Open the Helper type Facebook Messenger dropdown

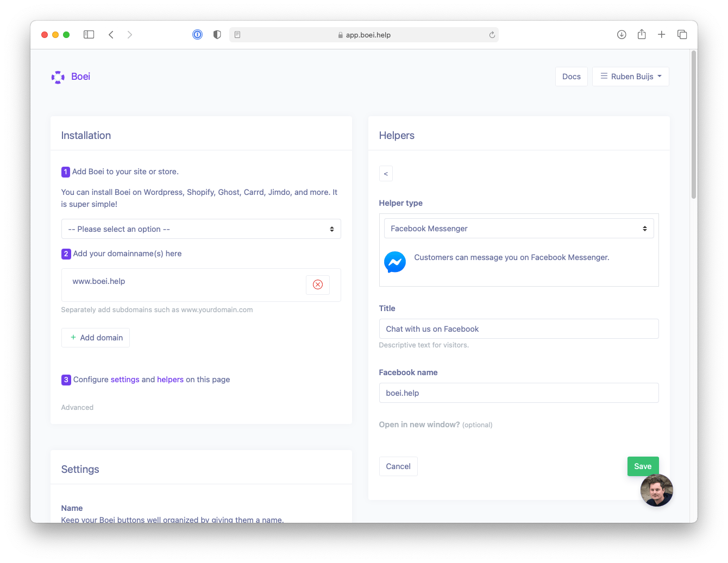coord(519,229)
